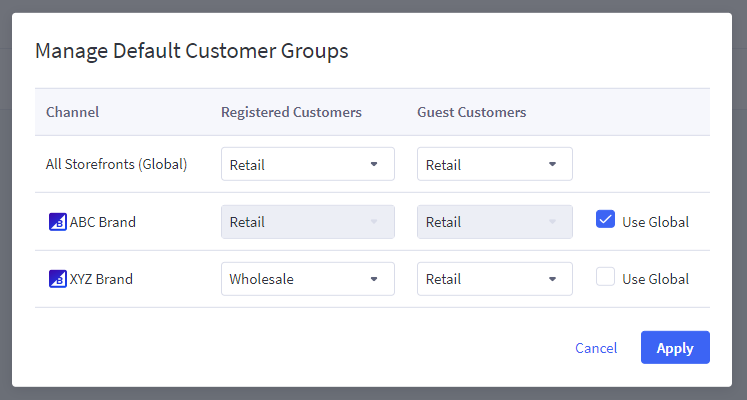This screenshot has height=400, width=747.
Task: Enable Use Global checkbox for XYZ Brand
Action: point(605,278)
